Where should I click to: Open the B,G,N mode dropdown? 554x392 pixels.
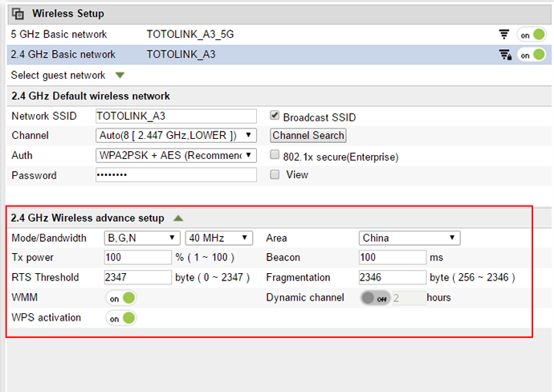(142, 238)
